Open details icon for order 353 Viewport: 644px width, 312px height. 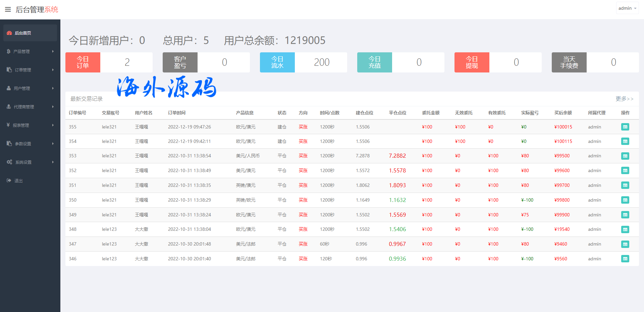coord(625,156)
